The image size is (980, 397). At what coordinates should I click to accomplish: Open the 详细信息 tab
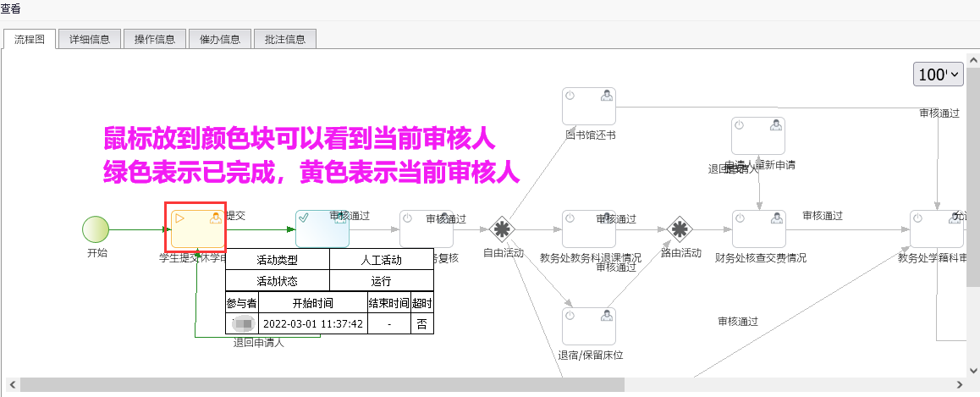(89, 39)
